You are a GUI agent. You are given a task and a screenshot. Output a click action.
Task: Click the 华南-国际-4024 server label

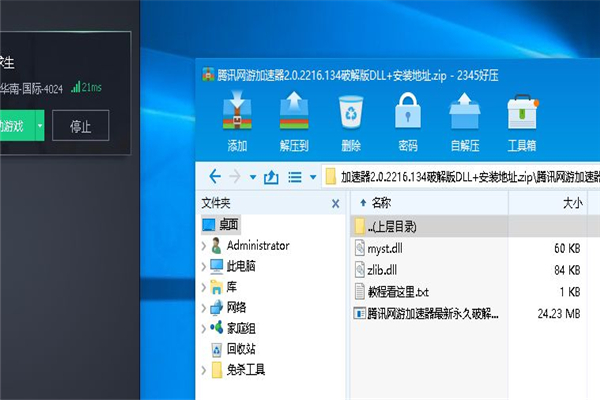(x=31, y=89)
